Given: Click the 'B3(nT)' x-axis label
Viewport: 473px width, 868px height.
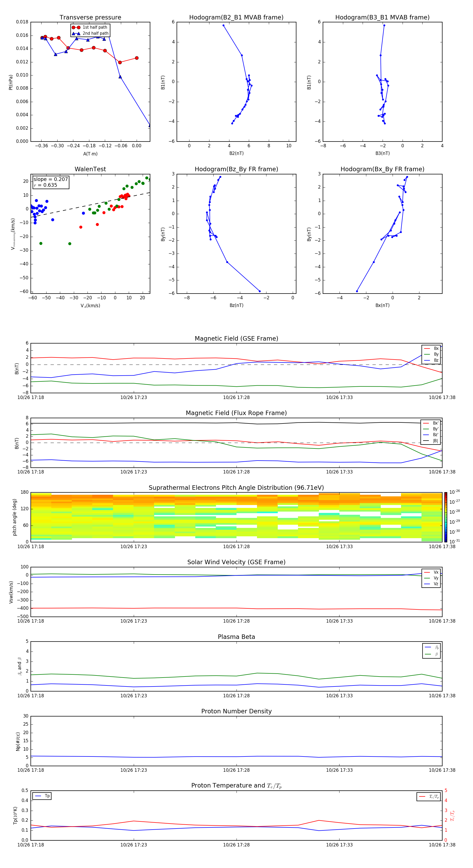Looking at the screenshot, I should coord(382,153).
